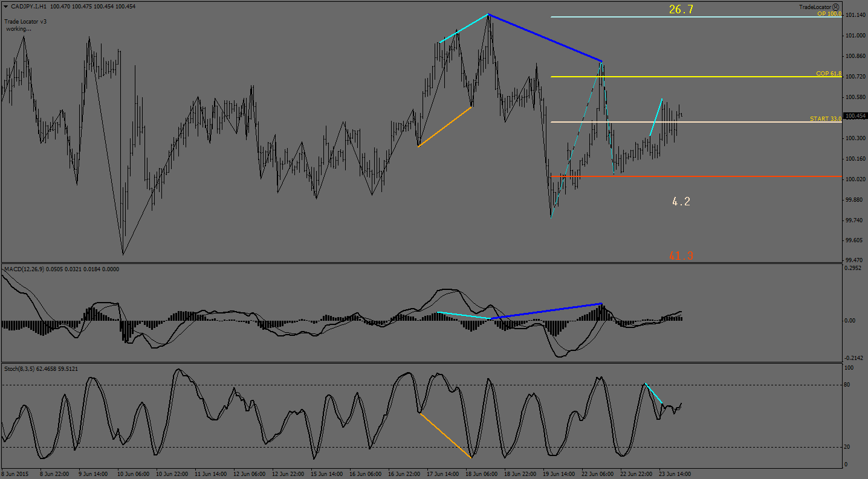Image resolution: width=868 pixels, height=479 pixels.
Task: Click the TradeLocator sad face icon
Action: [x=835, y=7]
